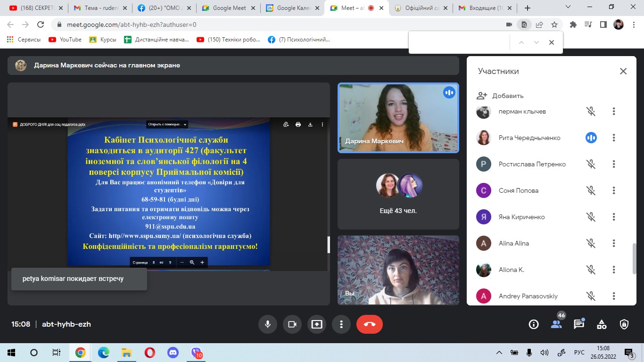Open options for Alina Alina
The image size is (644, 362).
pyautogui.click(x=614, y=243)
